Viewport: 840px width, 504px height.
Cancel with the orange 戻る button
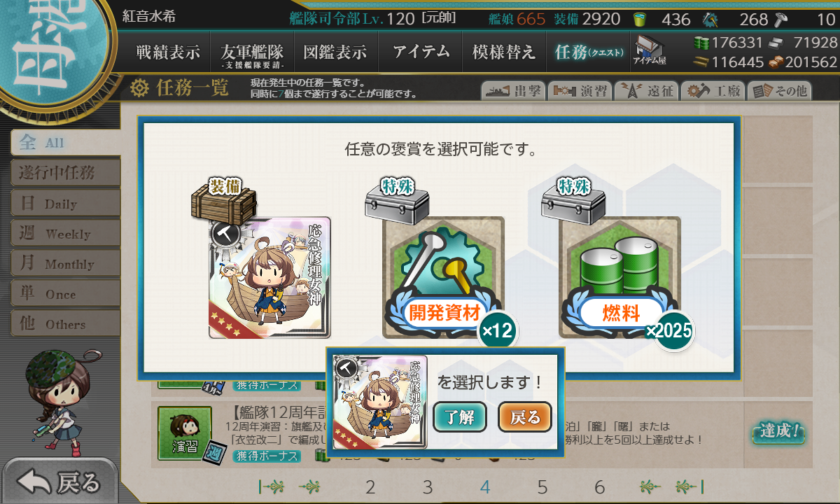524,417
